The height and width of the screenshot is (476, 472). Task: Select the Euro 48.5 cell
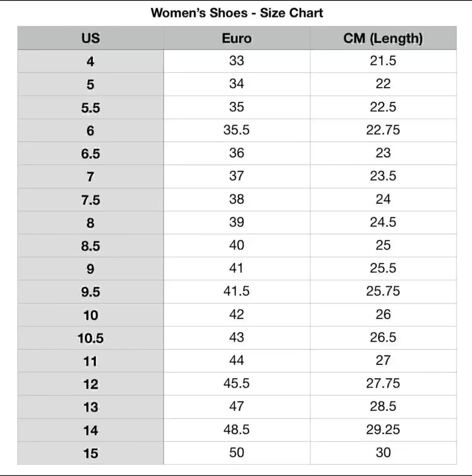click(x=236, y=430)
